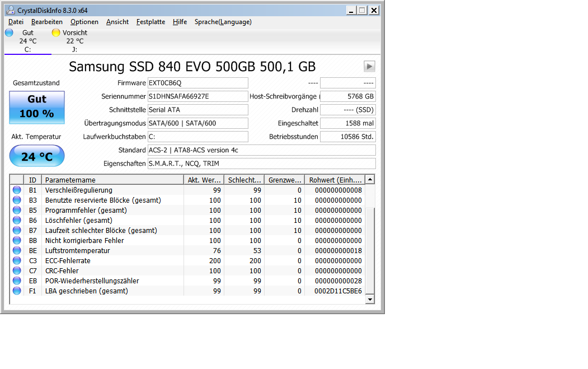Viewport: 588px width, 369px height.
Task: Click the Firmware field EXT0CB6Q
Action: [198, 83]
